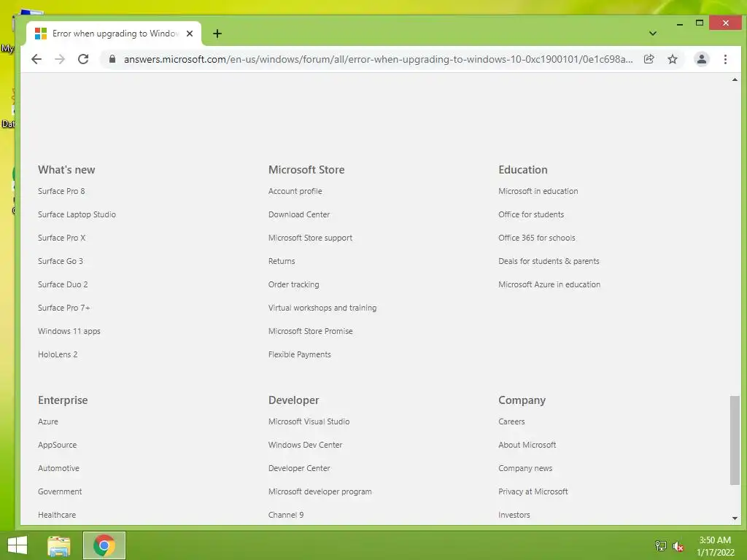Visit the About Microsoft link
Screen dimensions: 747x560
coord(527,445)
